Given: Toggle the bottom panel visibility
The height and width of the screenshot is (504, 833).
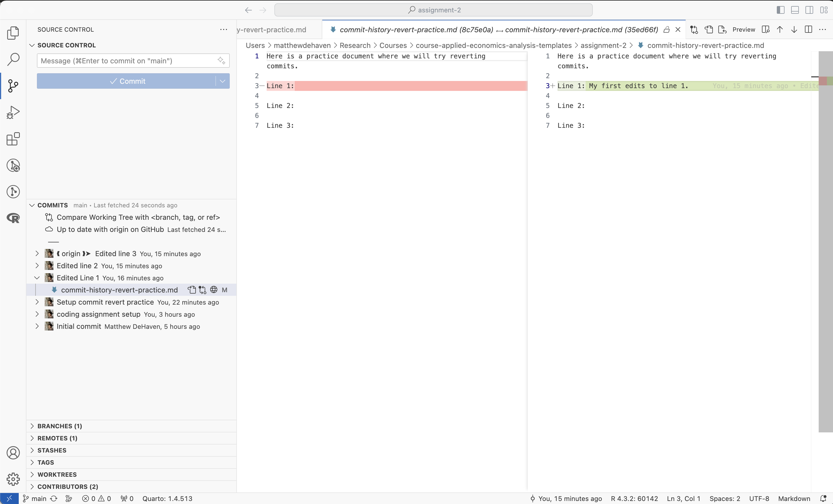Looking at the screenshot, I should point(795,10).
